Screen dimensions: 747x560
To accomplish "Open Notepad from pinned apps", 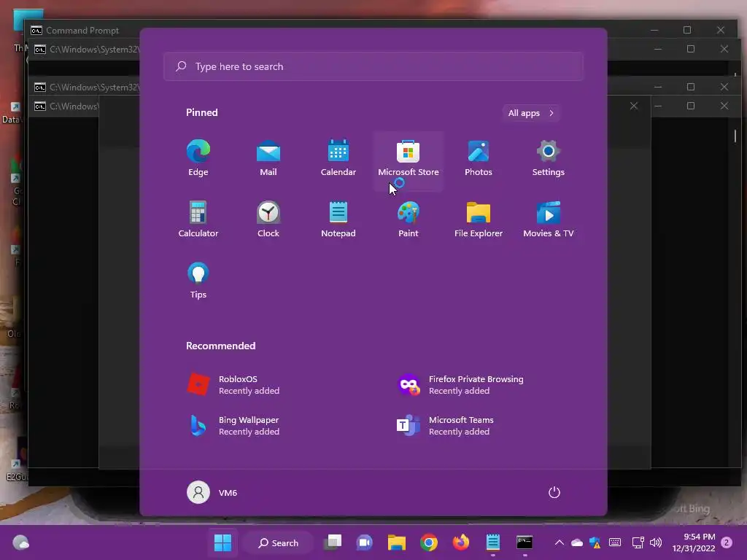I will (x=338, y=220).
